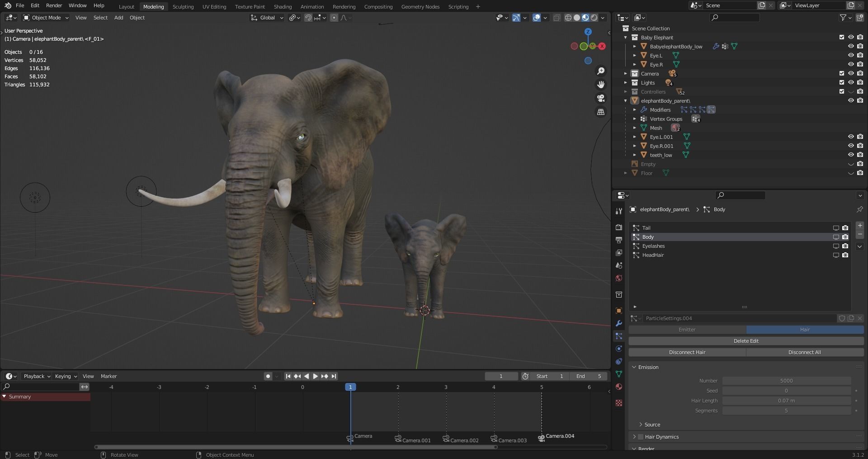Viewport: 868px width, 459px height.
Task: Toggle the camera view icon in viewport
Action: (x=601, y=98)
